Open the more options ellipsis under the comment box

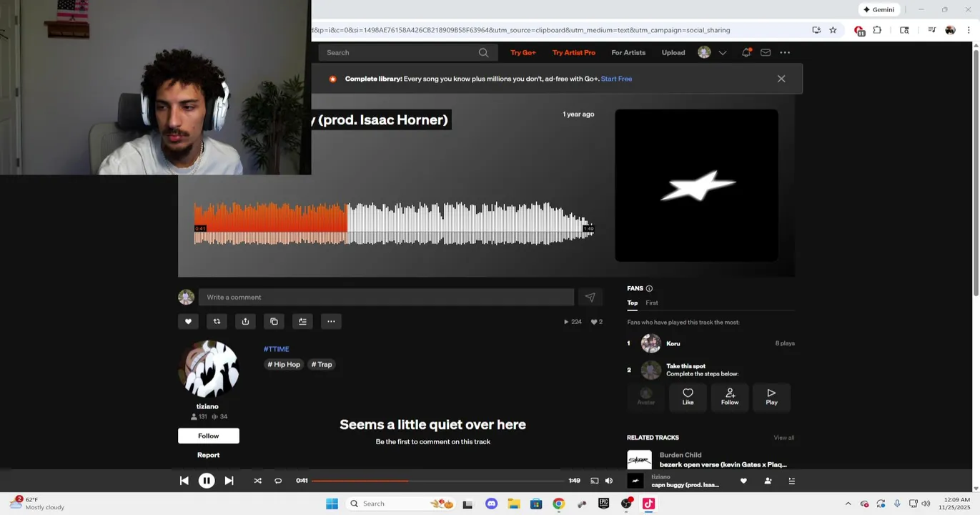click(x=331, y=321)
